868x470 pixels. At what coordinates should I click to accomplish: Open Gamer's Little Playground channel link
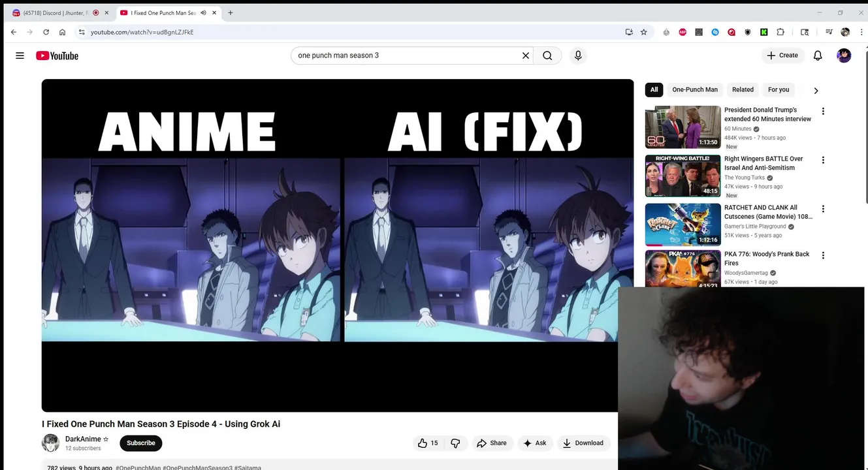point(755,227)
